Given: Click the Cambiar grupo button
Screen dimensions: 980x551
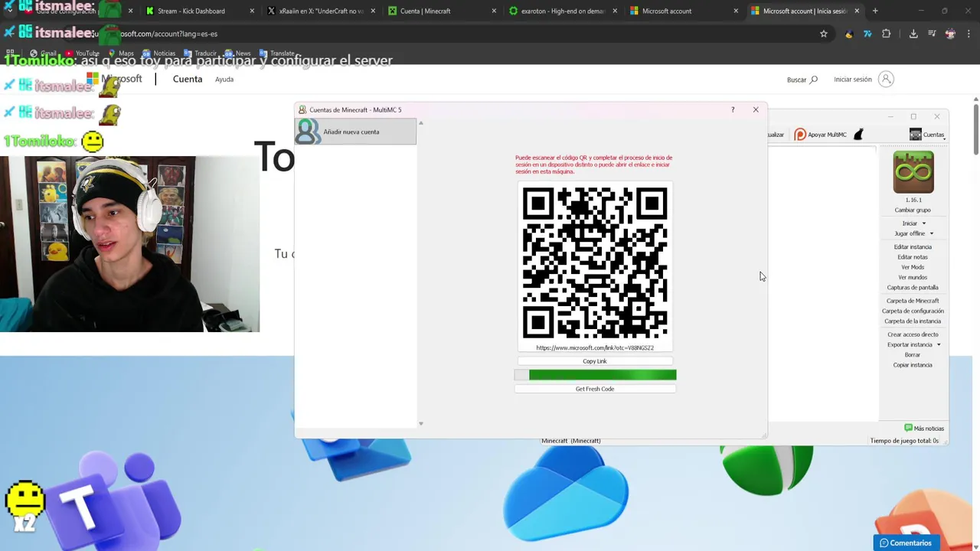Looking at the screenshot, I should pos(913,210).
